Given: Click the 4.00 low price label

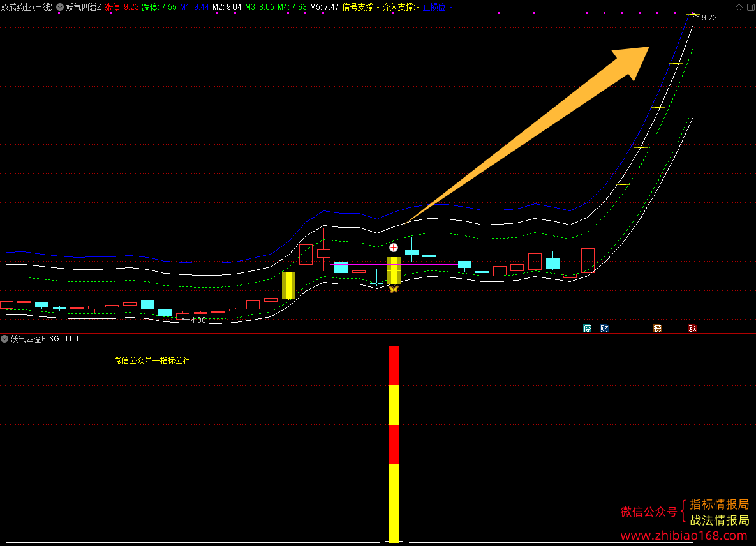Looking at the screenshot, I should pos(198,320).
